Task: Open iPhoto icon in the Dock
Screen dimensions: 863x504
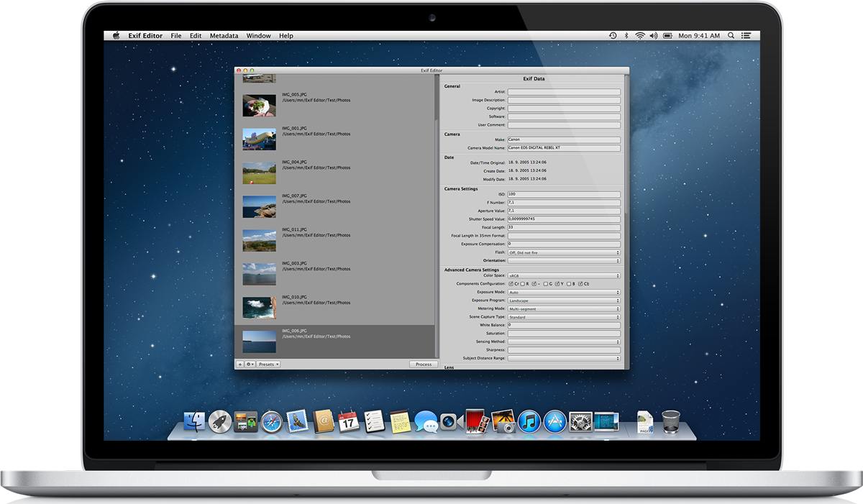Action: coord(503,421)
